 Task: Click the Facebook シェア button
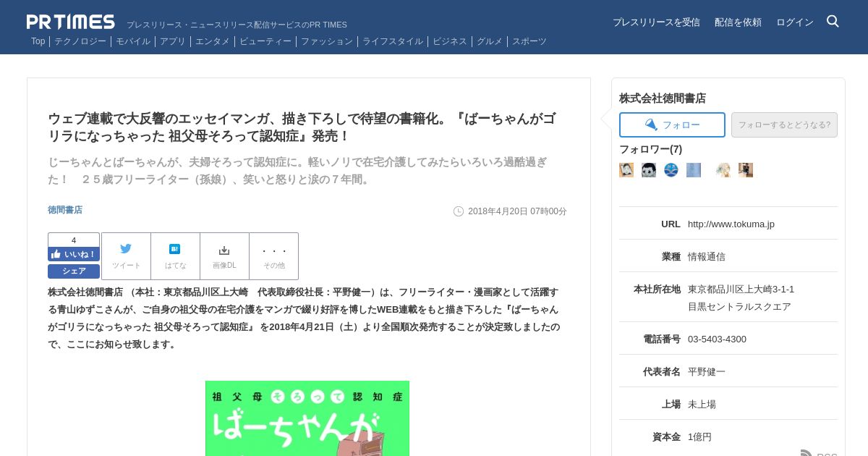[x=74, y=271]
